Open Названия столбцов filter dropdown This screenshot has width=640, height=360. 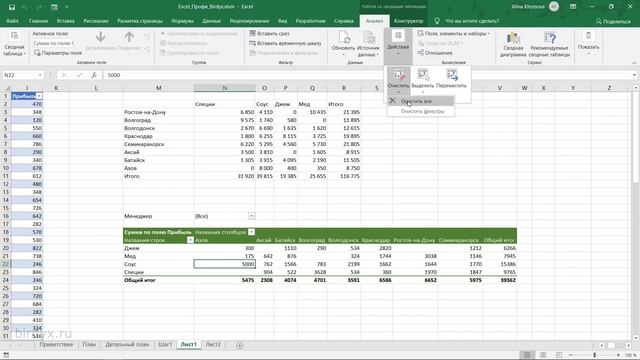tap(251, 232)
